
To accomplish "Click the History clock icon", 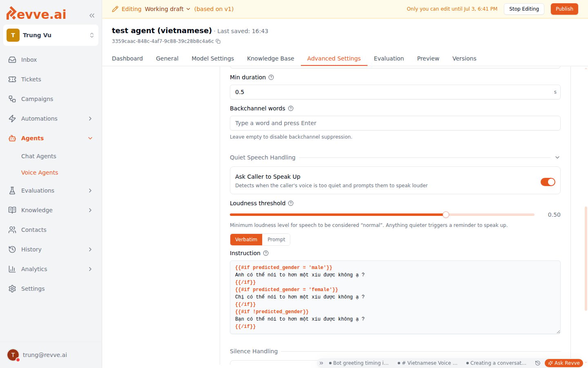I will [12, 249].
